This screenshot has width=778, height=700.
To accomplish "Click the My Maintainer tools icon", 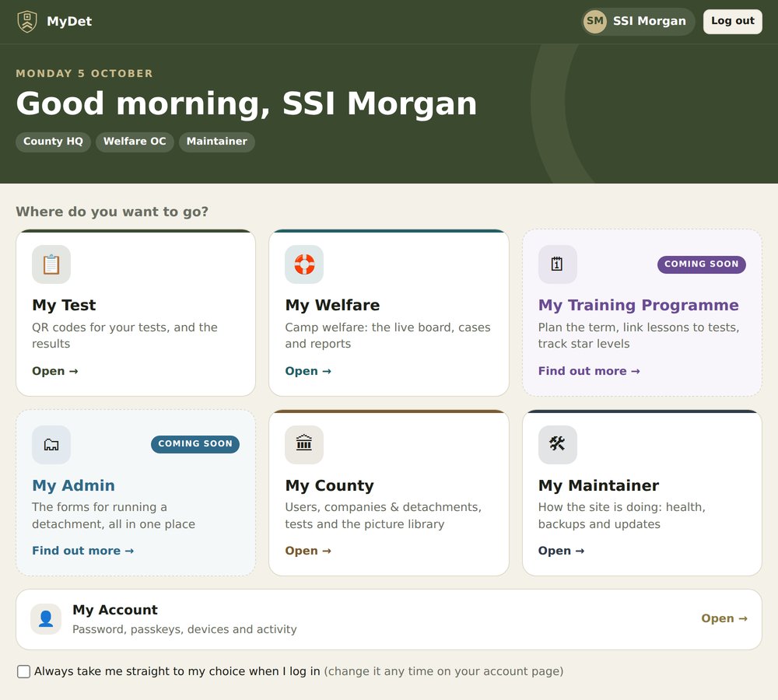I will pos(557,445).
